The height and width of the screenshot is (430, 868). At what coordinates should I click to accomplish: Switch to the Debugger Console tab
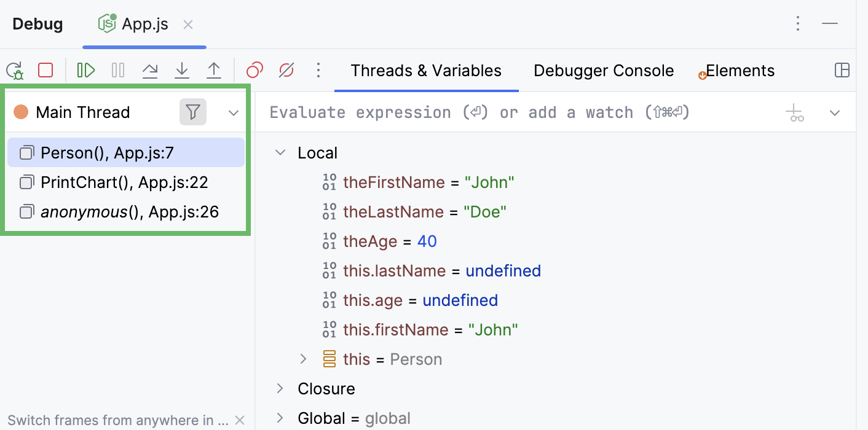[603, 71]
